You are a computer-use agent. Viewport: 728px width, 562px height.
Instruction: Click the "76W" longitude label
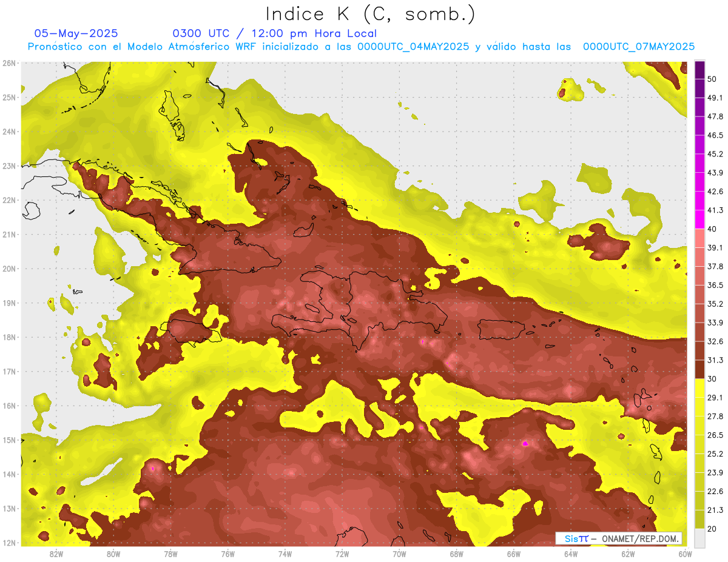tap(227, 554)
